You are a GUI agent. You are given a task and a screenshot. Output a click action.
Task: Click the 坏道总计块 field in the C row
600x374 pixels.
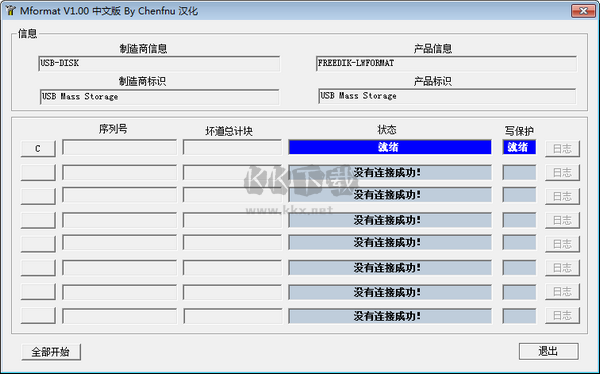(232, 147)
